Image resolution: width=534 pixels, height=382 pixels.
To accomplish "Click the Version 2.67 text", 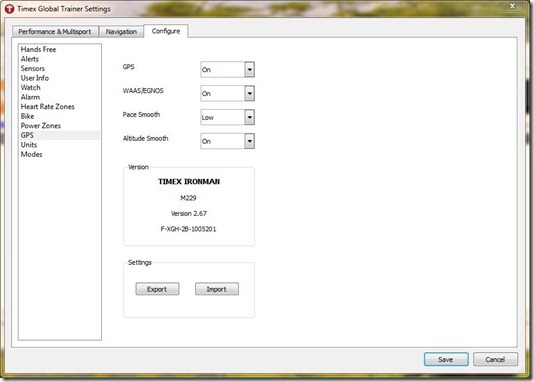I will click(x=189, y=213).
